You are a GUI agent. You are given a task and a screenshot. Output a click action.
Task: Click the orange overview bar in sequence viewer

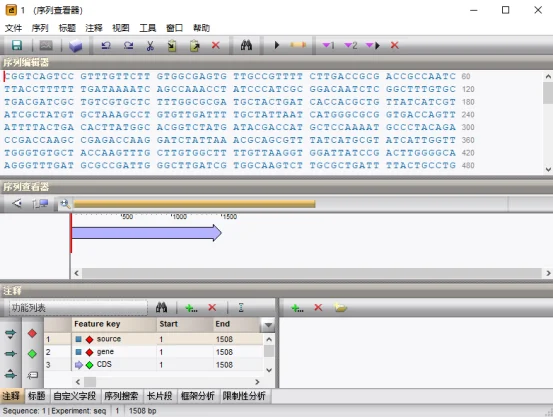pos(194,204)
